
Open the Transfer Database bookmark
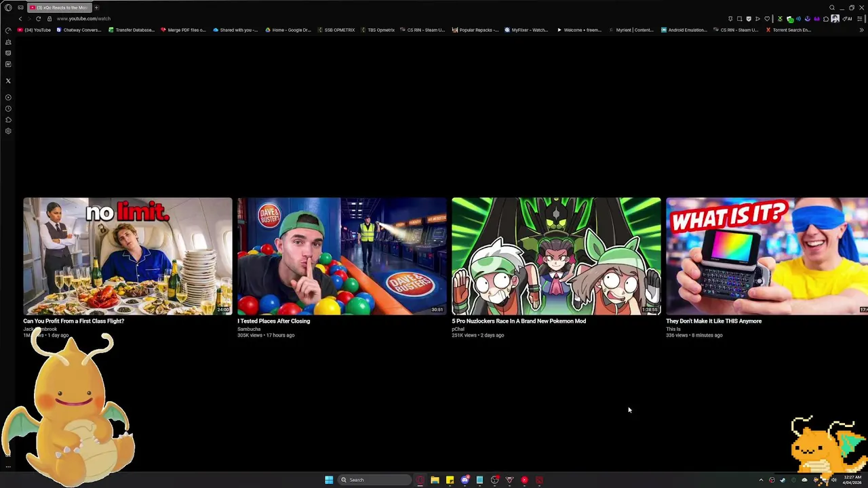(132, 30)
